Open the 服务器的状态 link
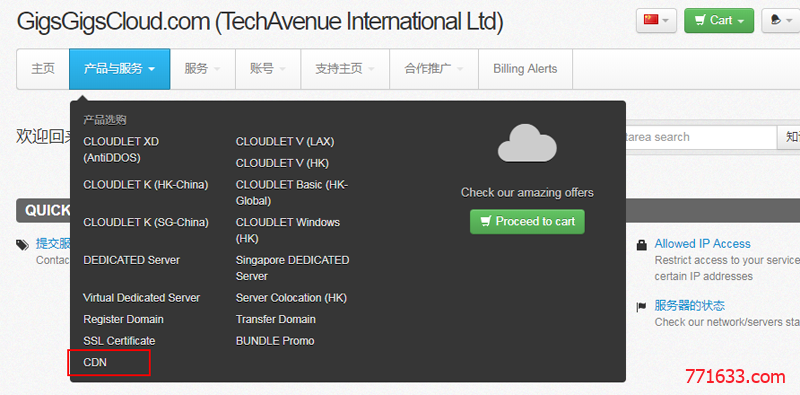The width and height of the screenshot is (800, 395). point(689,306)
